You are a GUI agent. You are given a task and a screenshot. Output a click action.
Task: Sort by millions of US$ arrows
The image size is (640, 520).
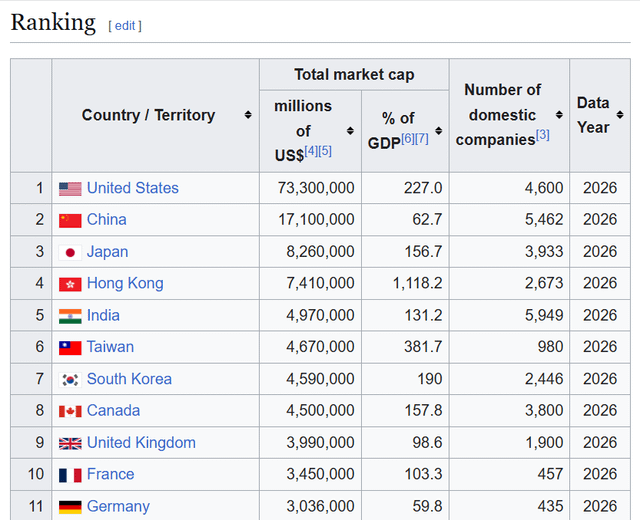click(x=350, y=131)
